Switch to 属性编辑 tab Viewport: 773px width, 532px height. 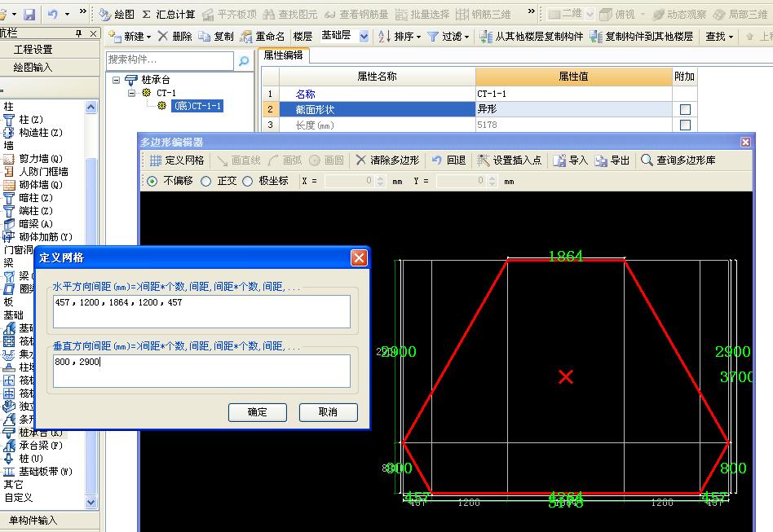coord(283,55)
